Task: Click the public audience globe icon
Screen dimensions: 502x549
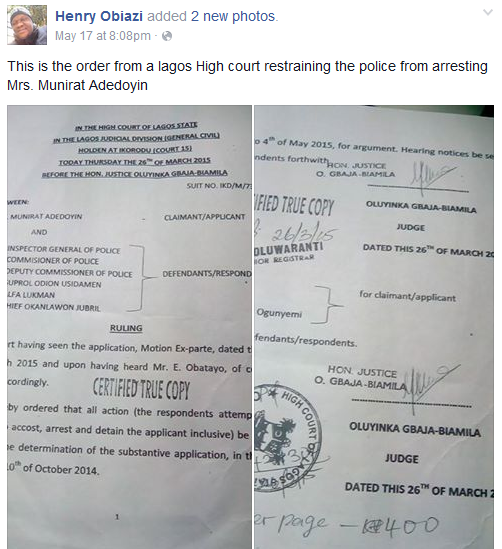Action: [x=167, y=36]
